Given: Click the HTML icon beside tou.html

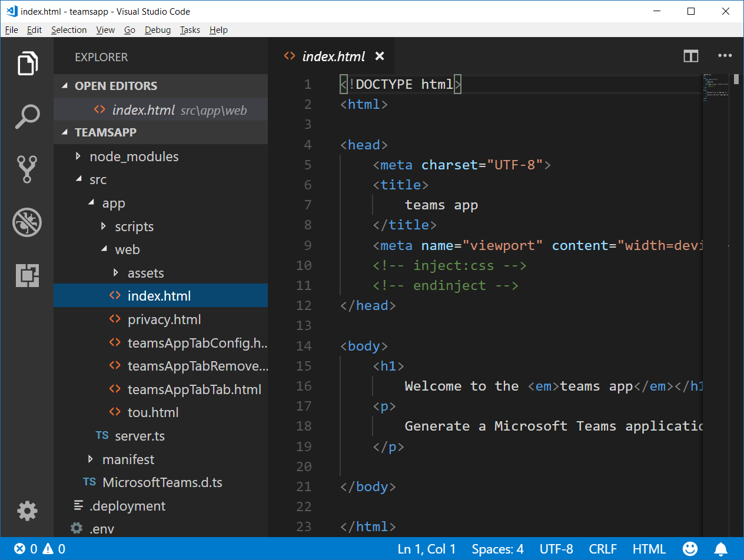Looking at the screenshot, I should pyautogui.click(x=115, y=412).
